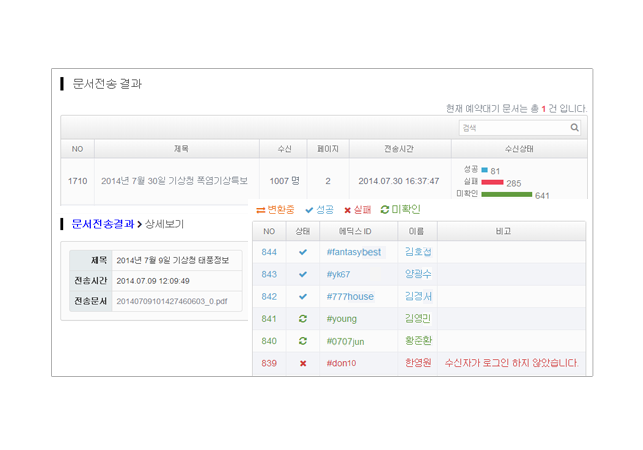Click the checkmark status icon for #777house
This screenshot has width=643, height=450.
pos(303,296)
